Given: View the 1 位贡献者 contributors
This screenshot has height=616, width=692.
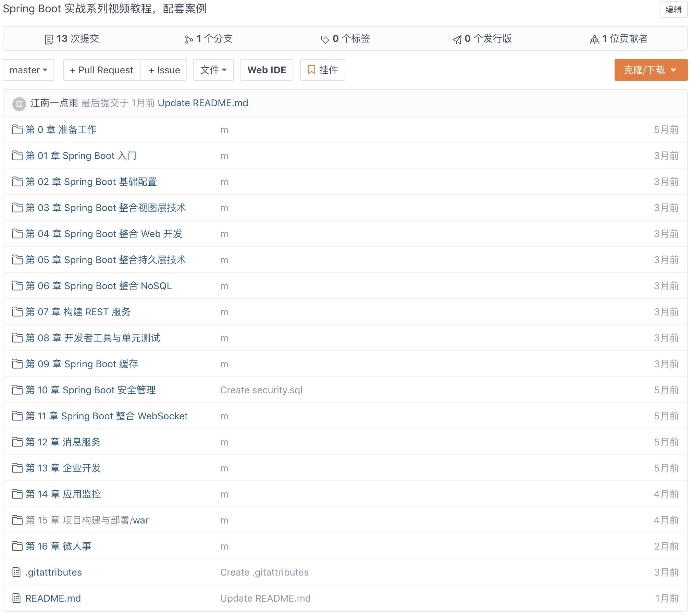Looking at the screenshot, I should pyautogui.click(x=619, y=39).
